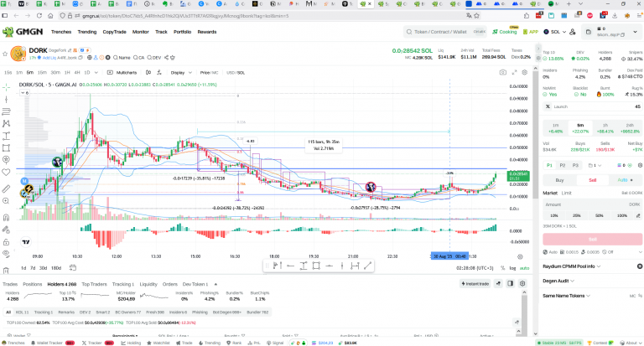Open the user settings icon in header
Image resolution: width=644 pixels, height=346 pixels.
coord(573,32)
